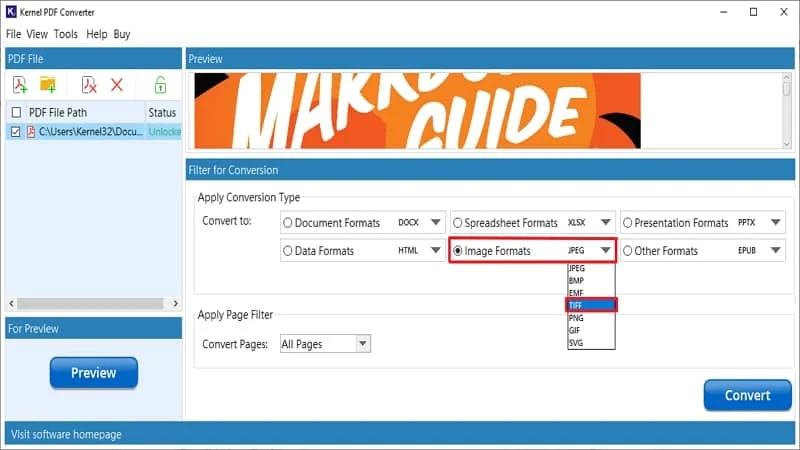Click the Kernel PDF Converter app logo
Screen dimensions: 800x450
11,12
